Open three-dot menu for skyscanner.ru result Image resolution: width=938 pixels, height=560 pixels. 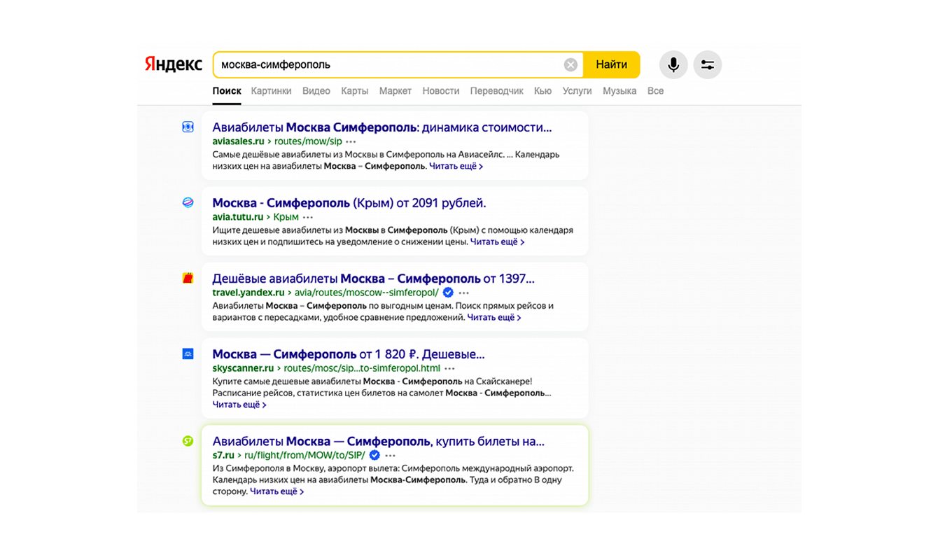coord(449,368)
